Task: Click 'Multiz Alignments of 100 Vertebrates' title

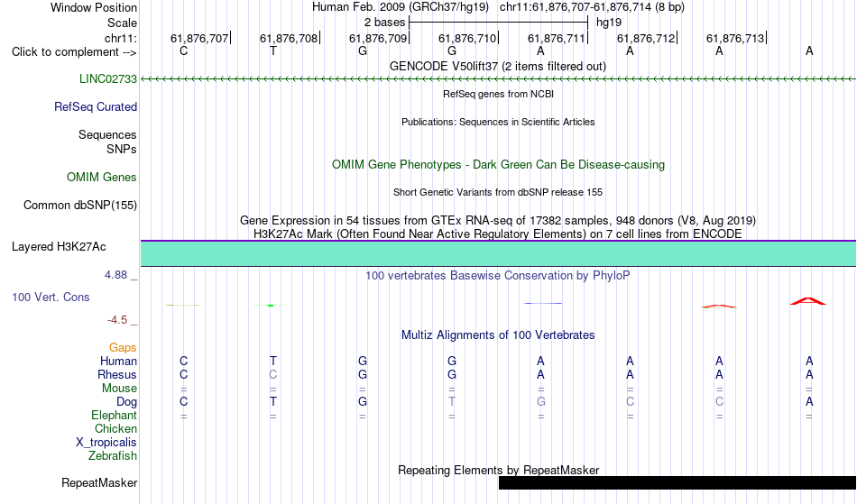Action: 498,335
